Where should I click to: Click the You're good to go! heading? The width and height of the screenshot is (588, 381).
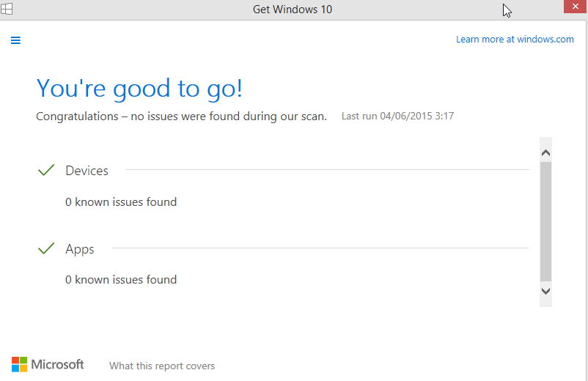point(139,89)
